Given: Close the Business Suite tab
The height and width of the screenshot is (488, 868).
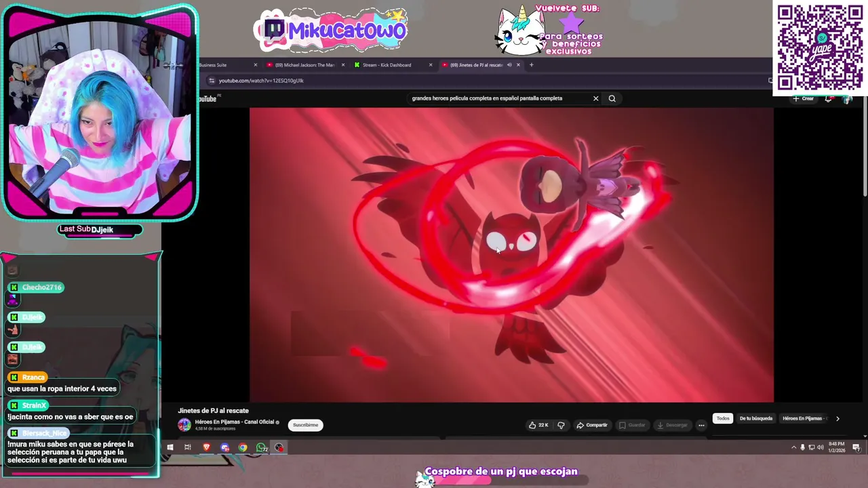Looking at the screenshot, I should pos(256,65).
